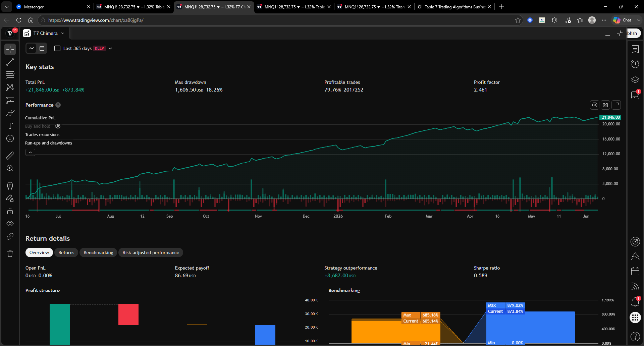
Task: Open the Last 365 days range dropdown
Action: tap(83, 48)
